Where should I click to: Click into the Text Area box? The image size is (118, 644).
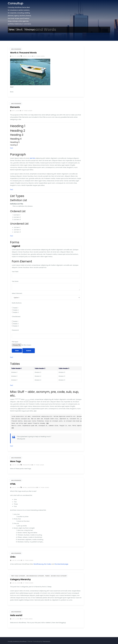(46, 287)
